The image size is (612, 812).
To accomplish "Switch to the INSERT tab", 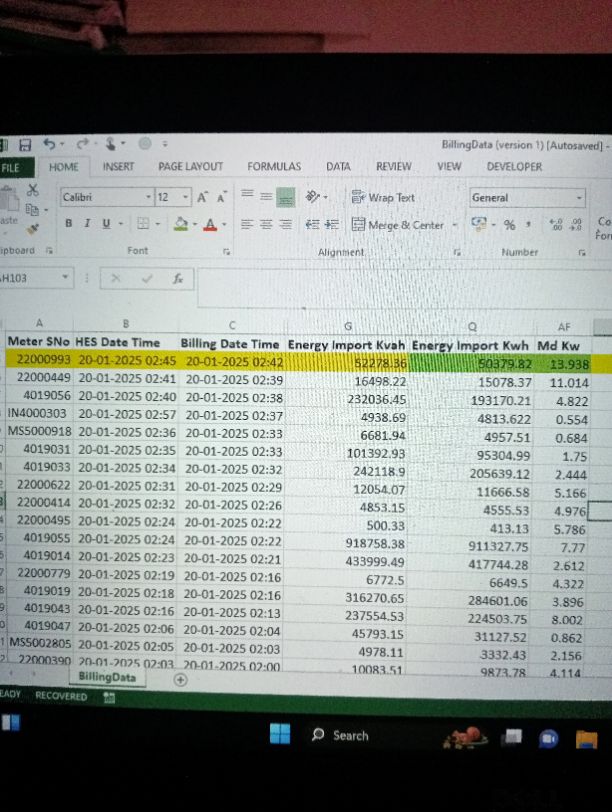I will pyautogui.click(x=118, y=166).
